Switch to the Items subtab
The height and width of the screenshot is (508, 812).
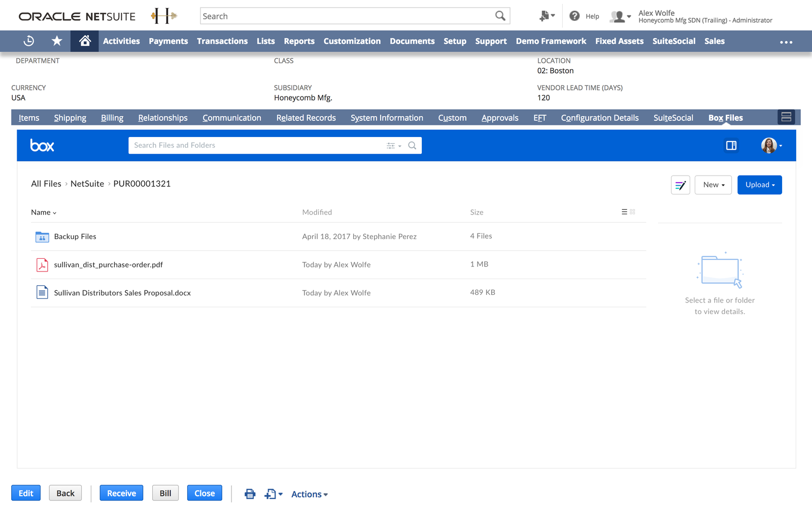[x=29, y=118]
